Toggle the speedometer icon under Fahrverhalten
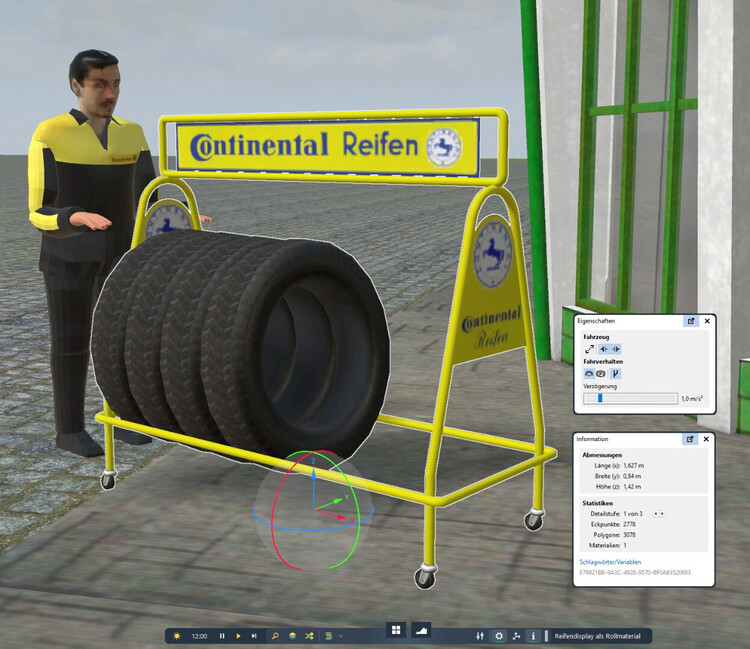This screenshot has height=649, width=750. coord(589,374)
